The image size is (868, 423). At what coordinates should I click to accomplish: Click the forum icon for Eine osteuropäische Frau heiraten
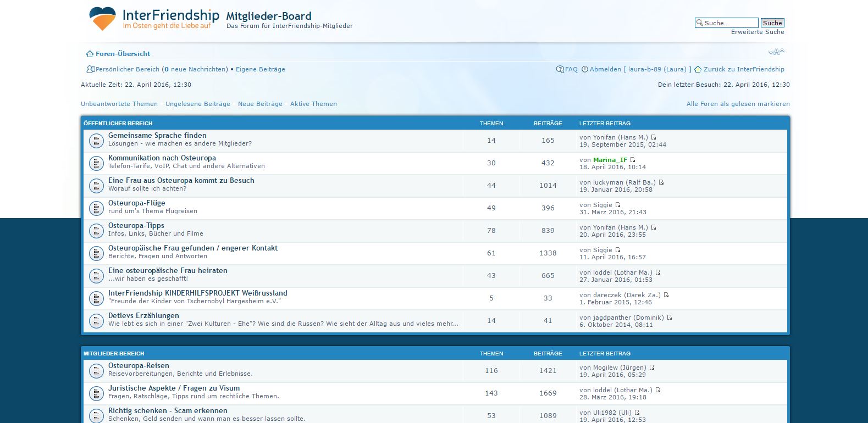pyautogui.click(x=96, y=276)
